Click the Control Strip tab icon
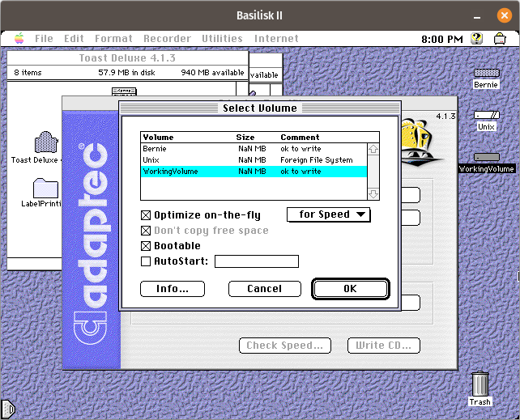Viewport: 520px width, 420px height. coord(8,409)
